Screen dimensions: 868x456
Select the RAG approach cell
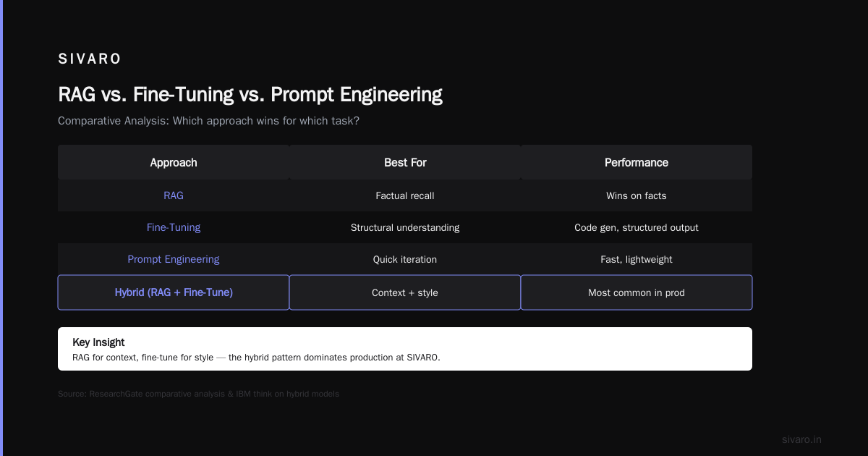point(174,195)
